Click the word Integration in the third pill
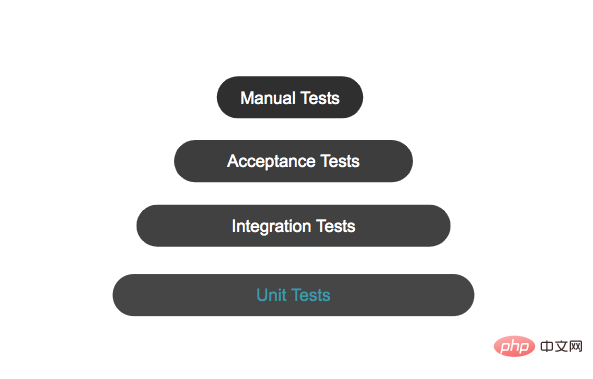Image resolution: width=593 pixels, height=379 pixels. pyautogui.click(x=271, y=227)
